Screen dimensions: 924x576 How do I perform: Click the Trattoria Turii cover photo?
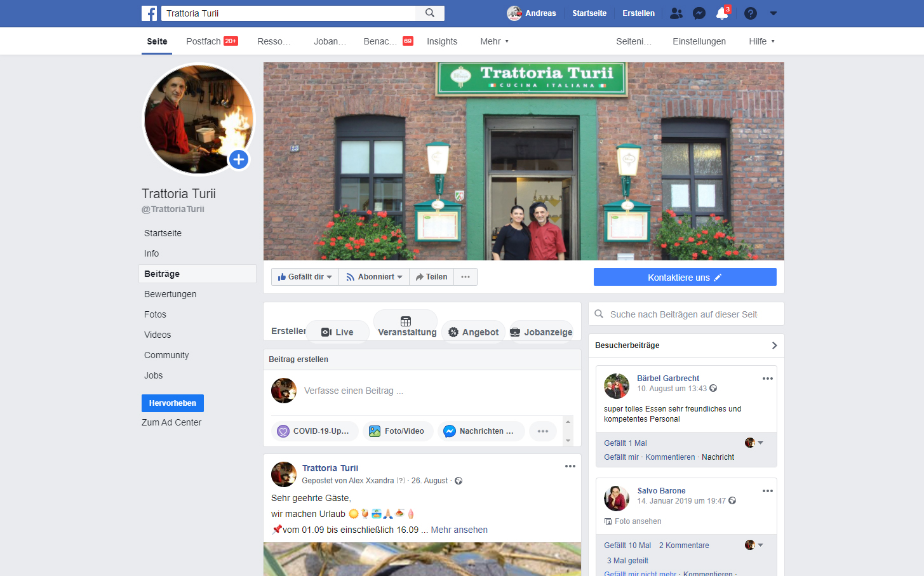point(524,161)
